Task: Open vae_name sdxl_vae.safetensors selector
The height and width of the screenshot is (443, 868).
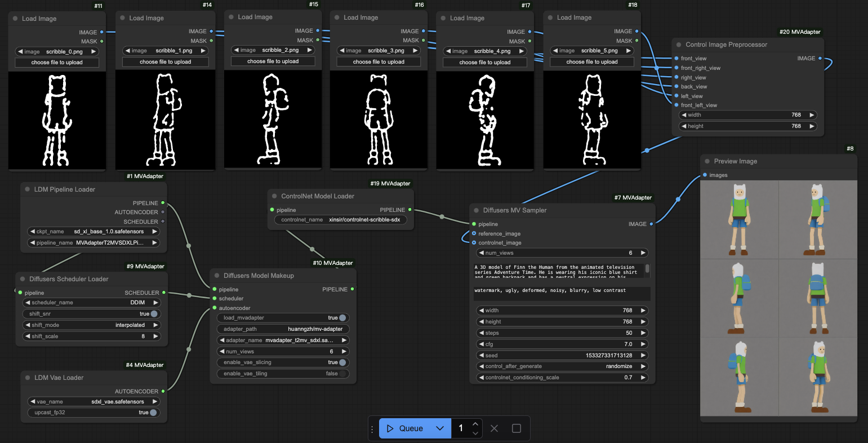Action: (94, 402)
